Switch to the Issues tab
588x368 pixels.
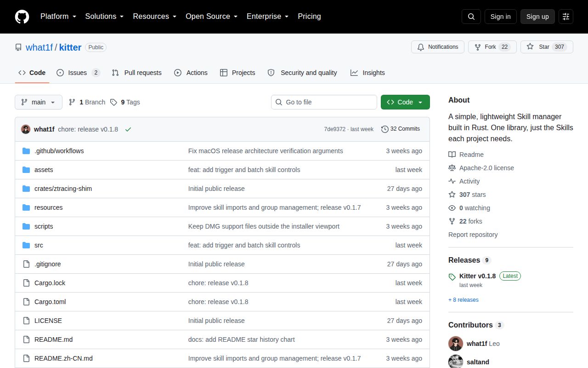[79, 73]
